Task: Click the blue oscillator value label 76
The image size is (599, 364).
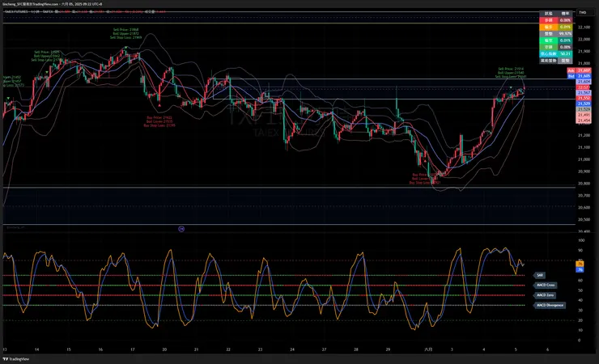Action: 580,269
